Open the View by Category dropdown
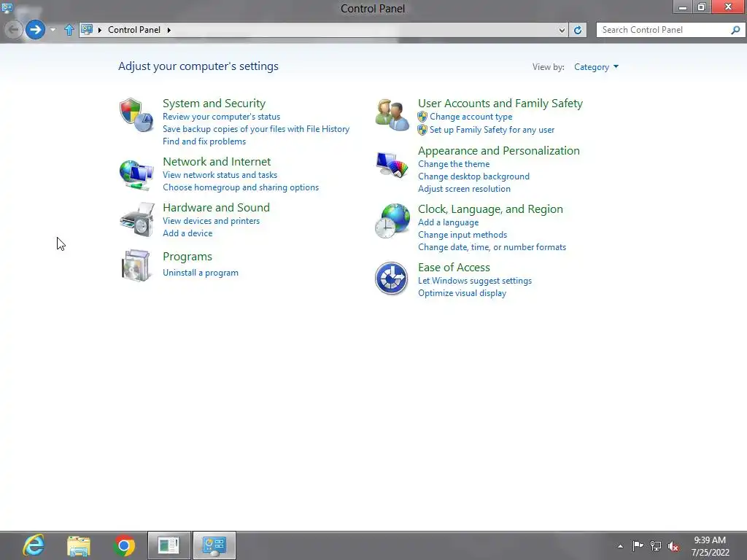747x560 pixels. coord(596,66)
